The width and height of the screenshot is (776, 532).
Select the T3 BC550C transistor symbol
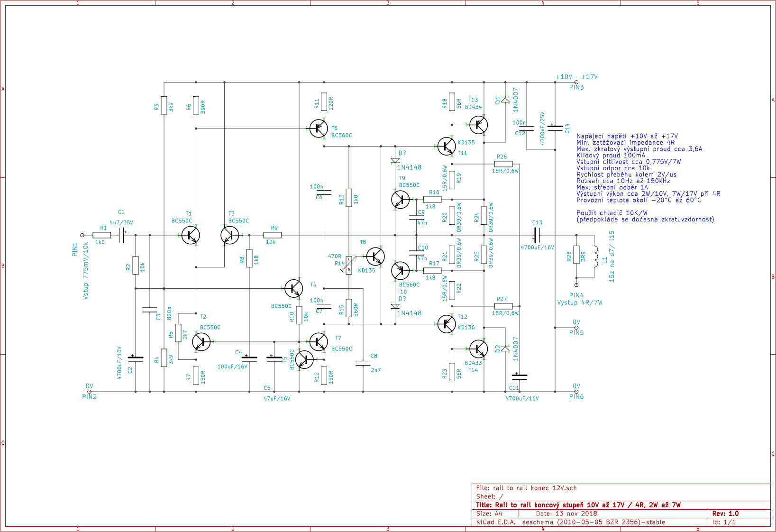coord(230,235)
